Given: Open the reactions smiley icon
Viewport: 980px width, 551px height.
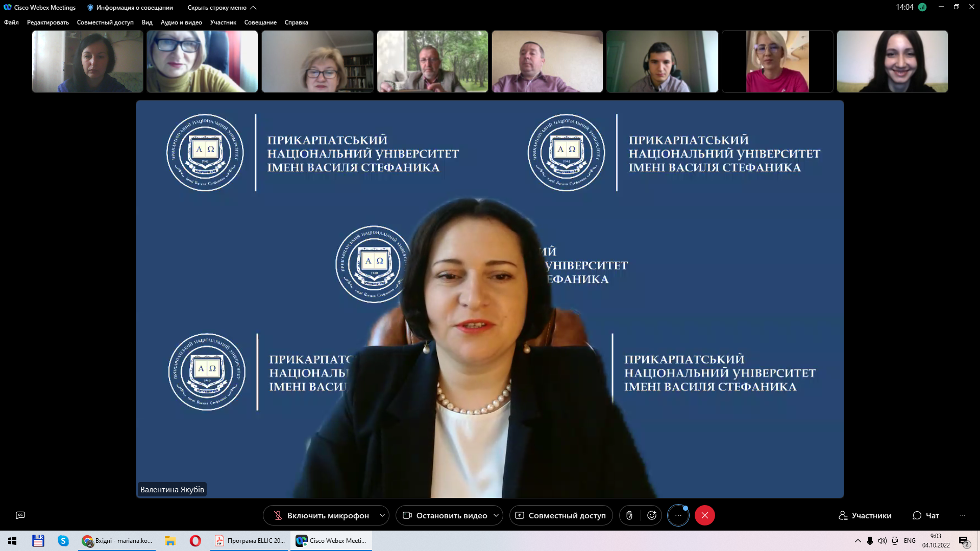Looking at the screenshot, I should click(652, 515).
